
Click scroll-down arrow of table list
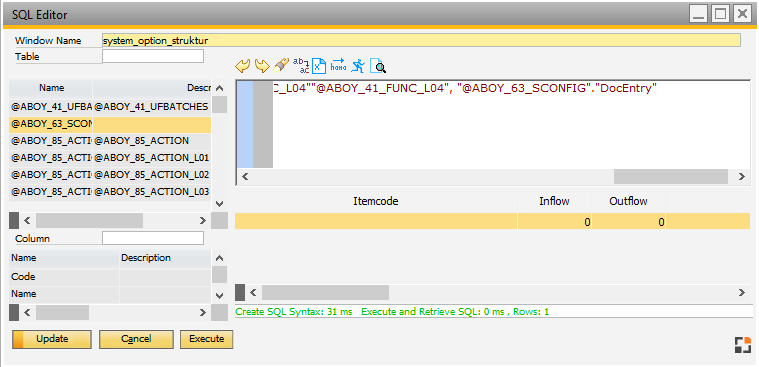pos(219,203)
